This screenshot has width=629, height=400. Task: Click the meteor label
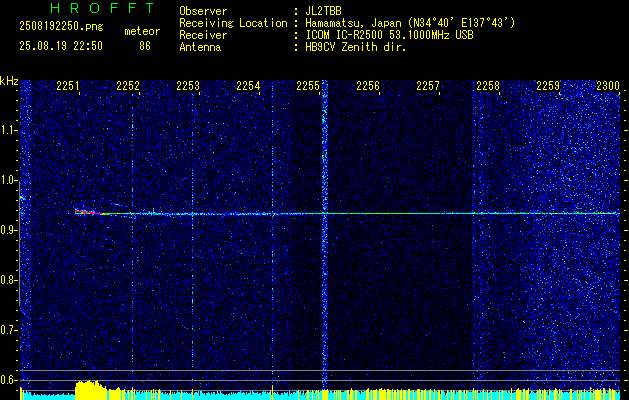click(142, 31)
